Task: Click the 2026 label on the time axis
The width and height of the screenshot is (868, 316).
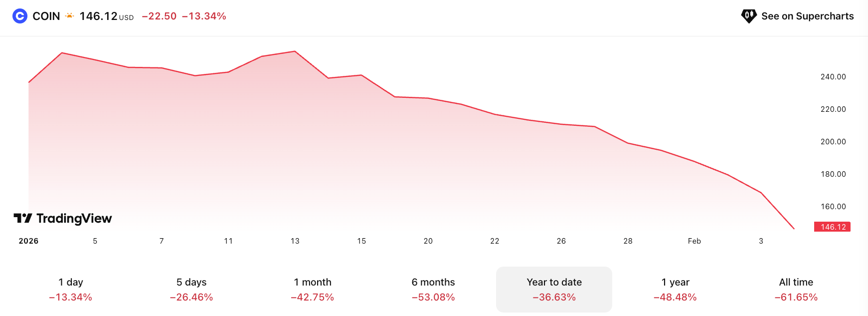Action: 28,241
